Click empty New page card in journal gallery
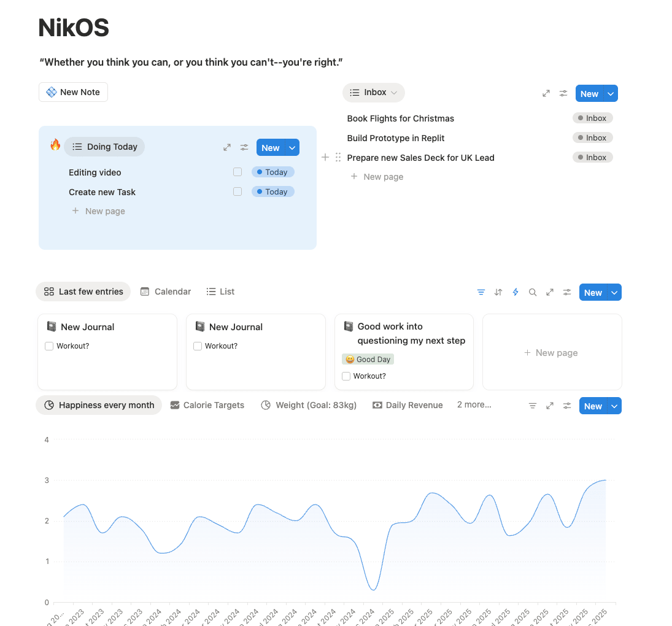 coord(552,352)
